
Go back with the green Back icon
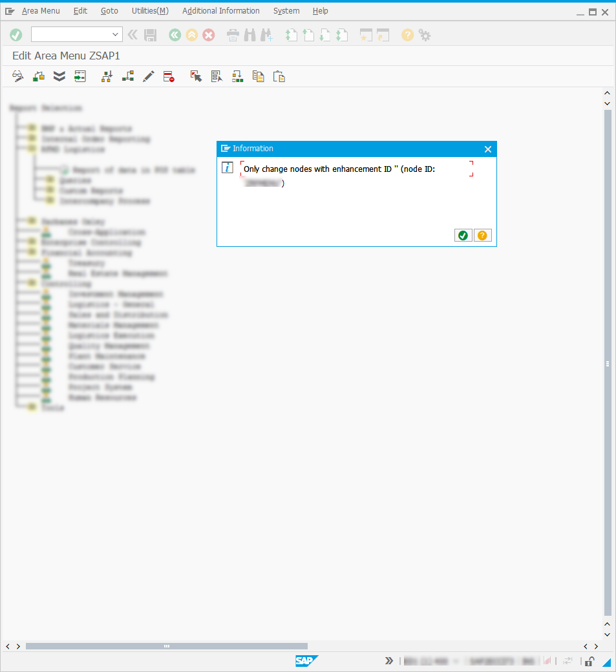coord(175,35)
